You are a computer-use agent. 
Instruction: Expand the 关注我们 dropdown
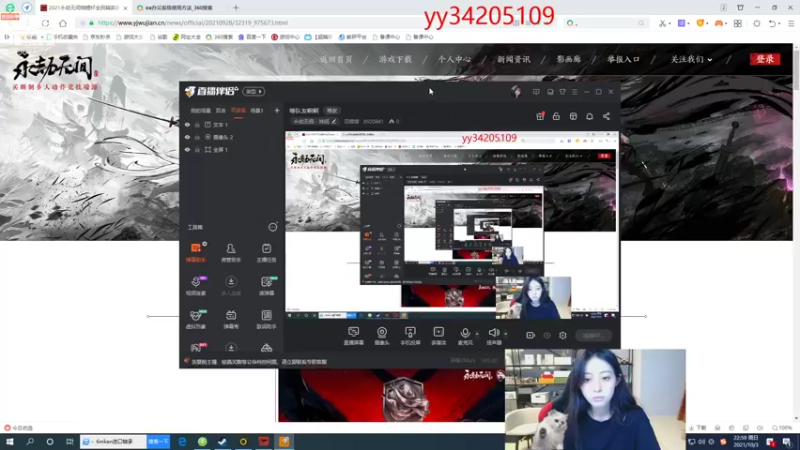[691, 59]
